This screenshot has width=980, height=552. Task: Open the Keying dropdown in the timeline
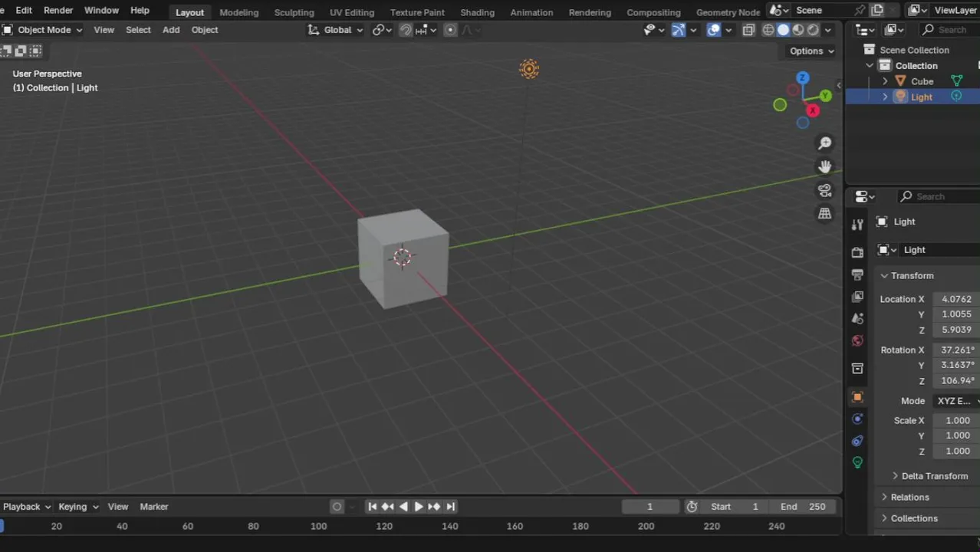(x=78, y=507)
